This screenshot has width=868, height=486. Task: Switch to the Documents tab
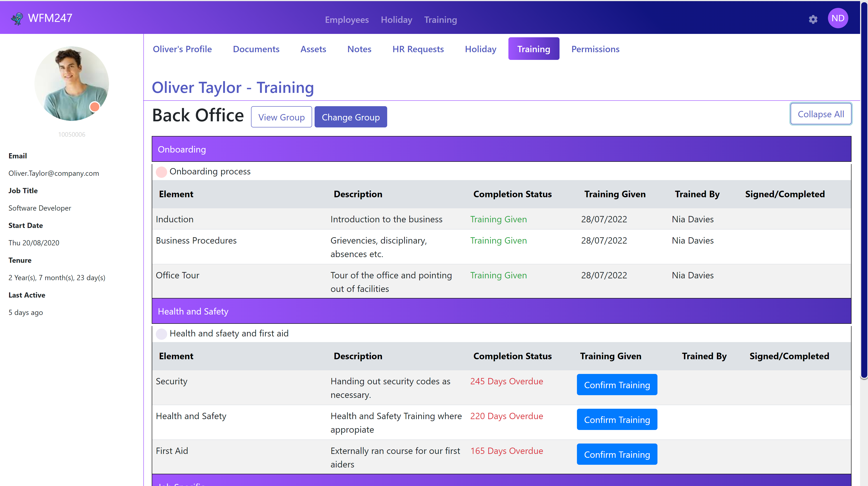[x=256, y=49]
